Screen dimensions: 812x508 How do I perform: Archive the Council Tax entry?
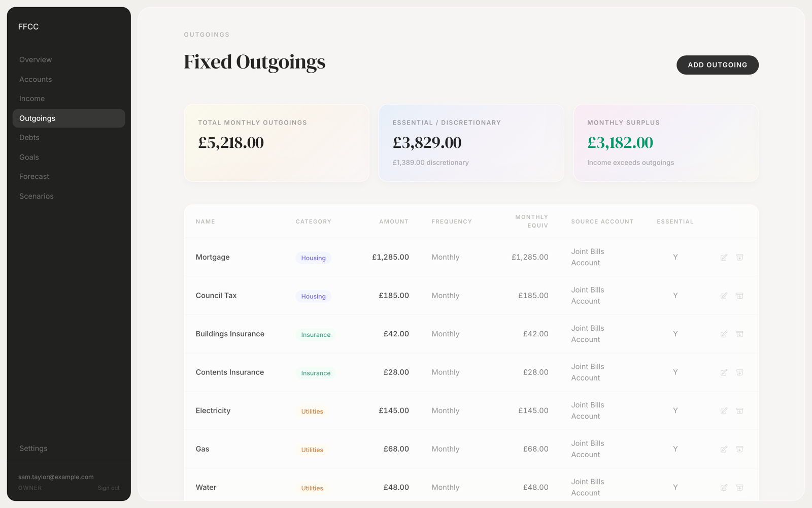[740, 296]
